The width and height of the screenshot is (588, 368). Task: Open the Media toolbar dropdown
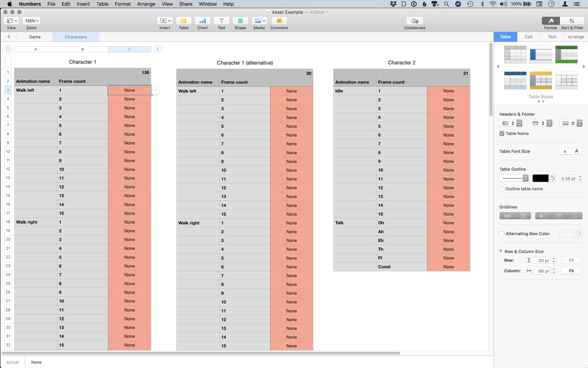259,21
